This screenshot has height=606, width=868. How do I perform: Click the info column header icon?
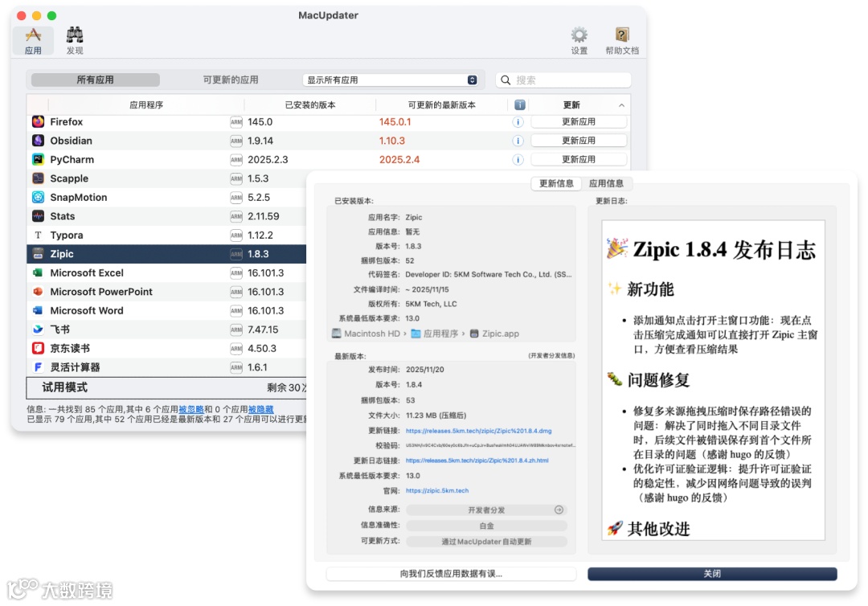519,104
